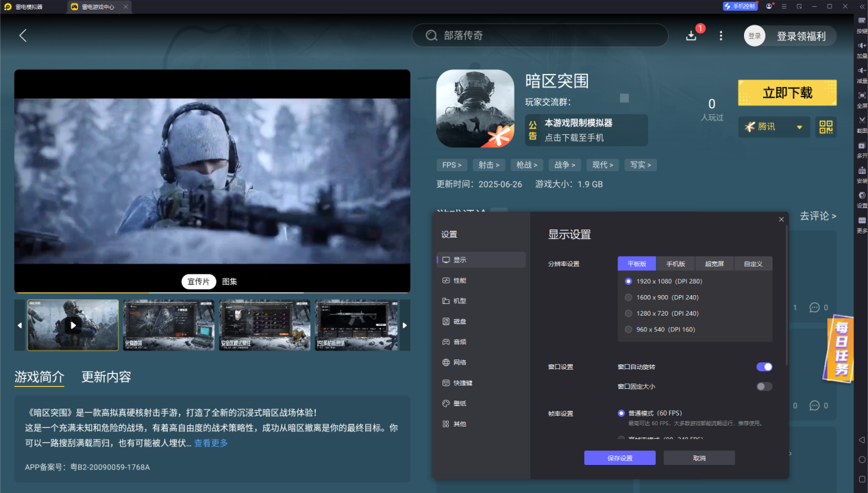The height and width of the screenshot is (493, 868).
Task: Open the three-dot more options menu
Action: (x=721, y=36)
